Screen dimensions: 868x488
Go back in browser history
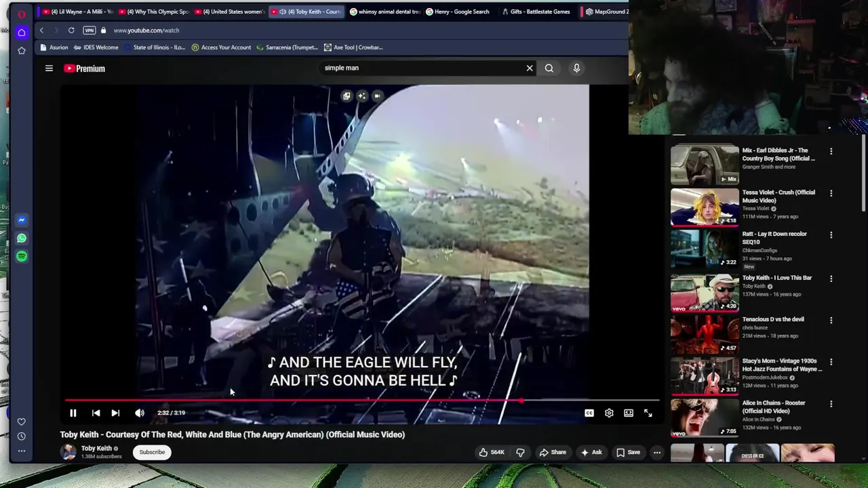[41, 30]
